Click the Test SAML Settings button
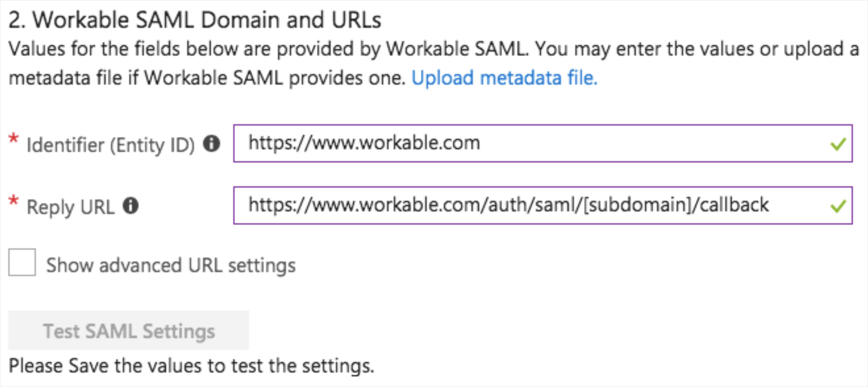 129,330
